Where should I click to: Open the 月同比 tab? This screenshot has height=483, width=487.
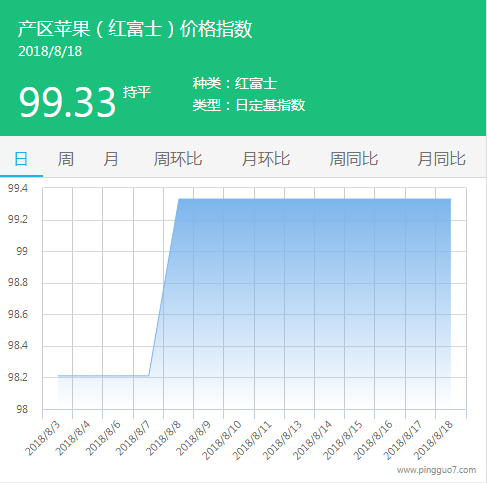click(442, 159)
